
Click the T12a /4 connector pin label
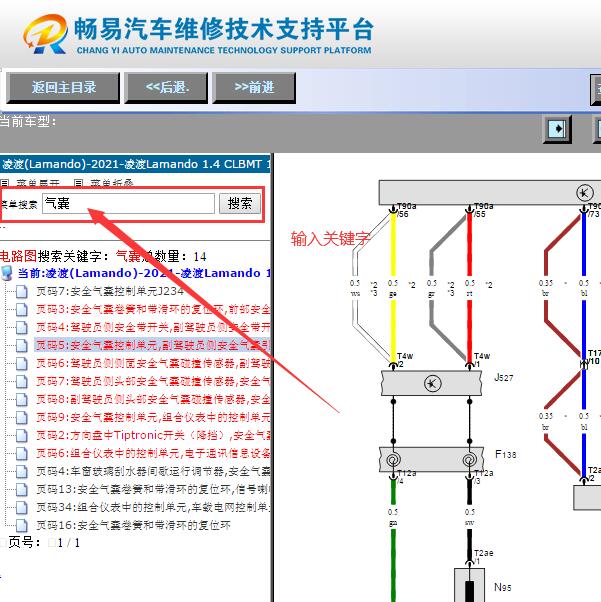click(407, 476)
